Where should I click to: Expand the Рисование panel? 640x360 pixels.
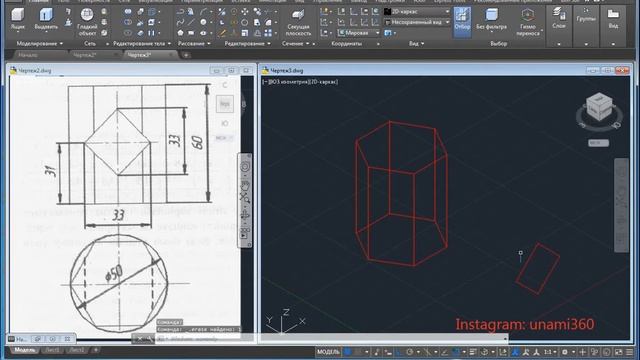194,44
